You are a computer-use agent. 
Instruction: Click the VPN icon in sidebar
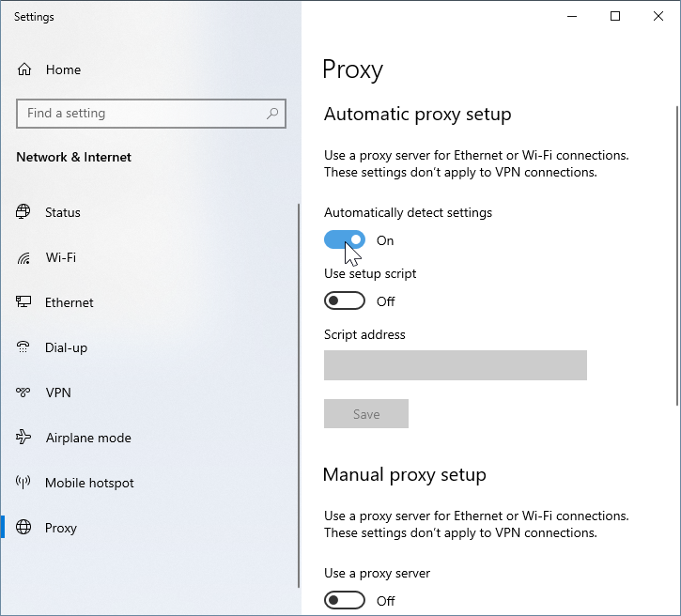click(23, 393)
